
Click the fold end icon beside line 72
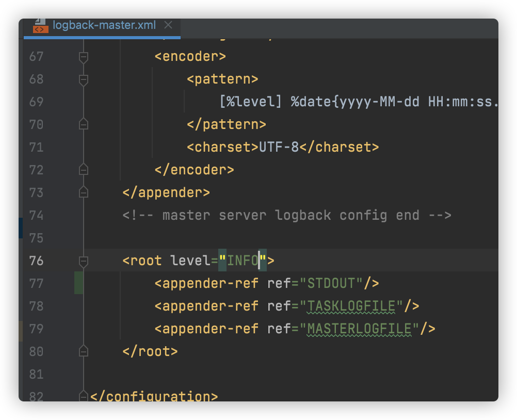pyautogui.click(x=83, y=169)
